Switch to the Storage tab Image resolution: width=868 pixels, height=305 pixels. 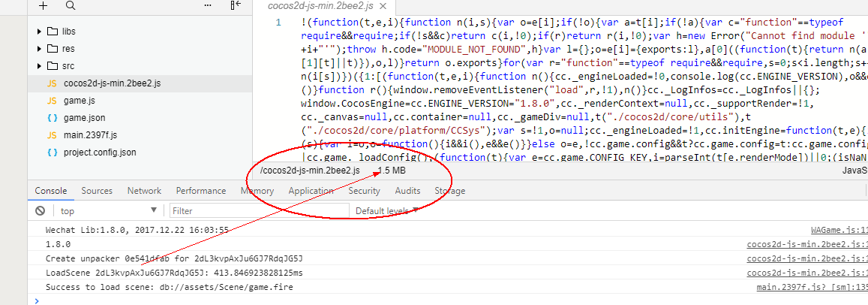[x=450, y=190]
